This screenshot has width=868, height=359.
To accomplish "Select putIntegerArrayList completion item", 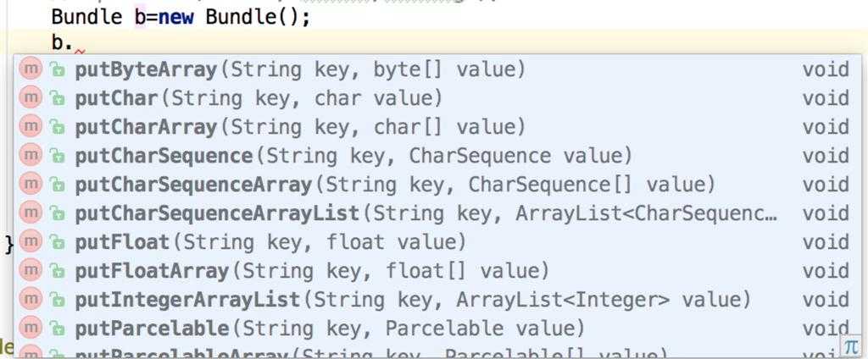I will [x=434, y=300].
